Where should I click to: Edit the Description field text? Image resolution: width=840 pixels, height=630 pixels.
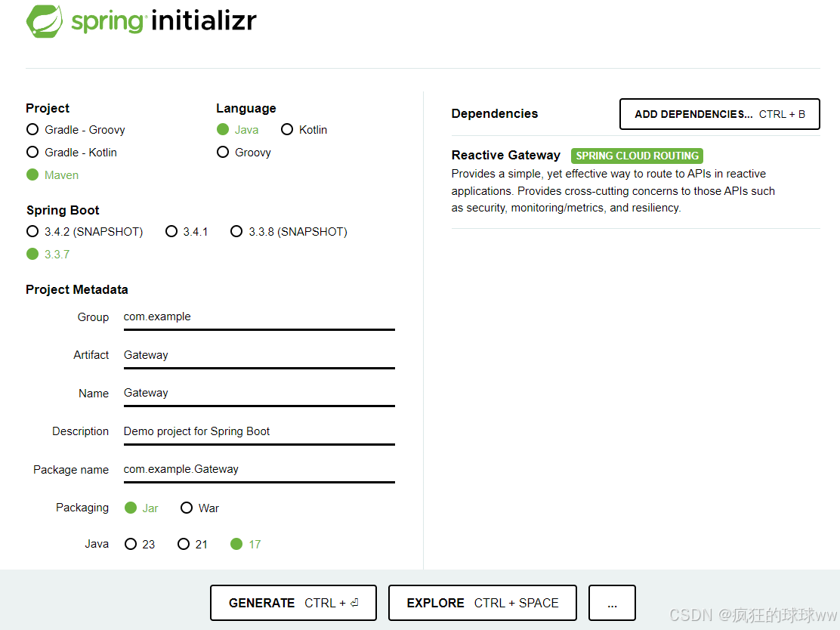[259, 431]
